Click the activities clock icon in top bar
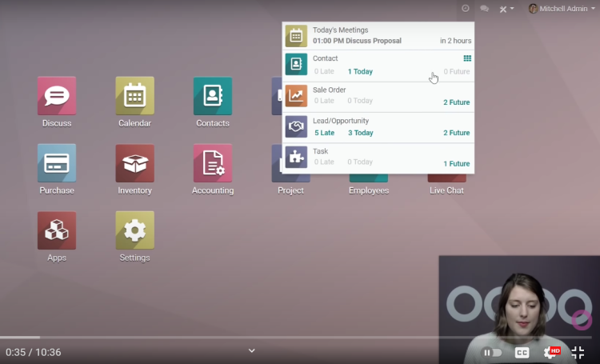The height and width of the screenshot is (364, 600). click(x=466, y=9)
